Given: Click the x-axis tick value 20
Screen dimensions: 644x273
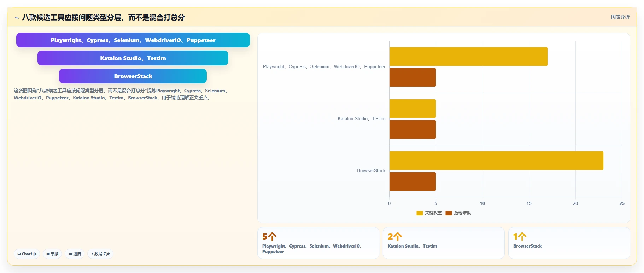Looking at the screenshot, I should point(575,203).
